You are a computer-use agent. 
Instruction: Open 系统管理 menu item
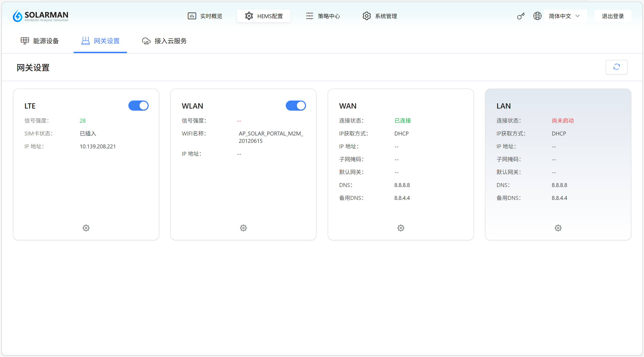pyautogui.click(x=380, y=16)
